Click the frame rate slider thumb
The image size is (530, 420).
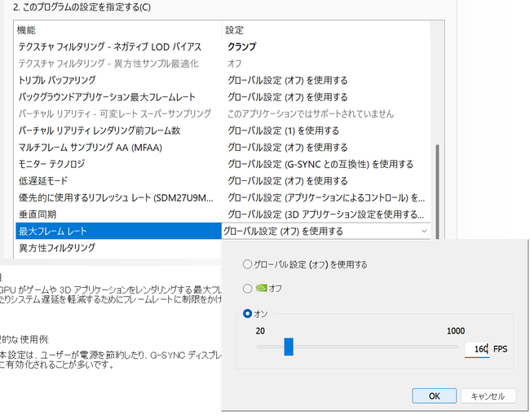pyautogui.click(x=289, y=347)
